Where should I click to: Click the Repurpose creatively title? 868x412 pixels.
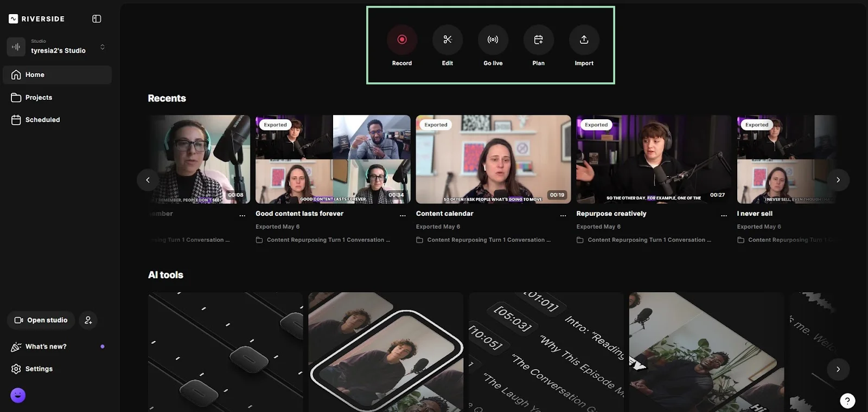click(x=611, y=214)
